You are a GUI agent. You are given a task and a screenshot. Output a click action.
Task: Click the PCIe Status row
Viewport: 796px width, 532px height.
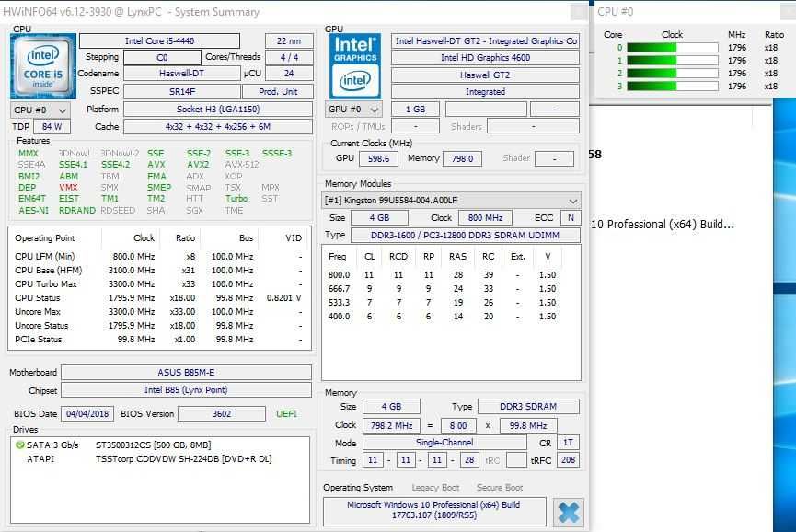click(159, 339)
